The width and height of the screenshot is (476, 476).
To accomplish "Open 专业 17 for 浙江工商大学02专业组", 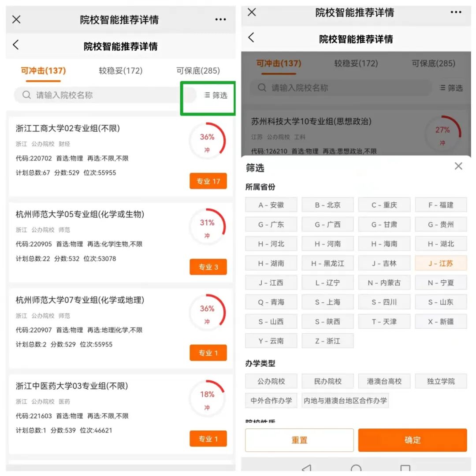I will pos(208,181).
